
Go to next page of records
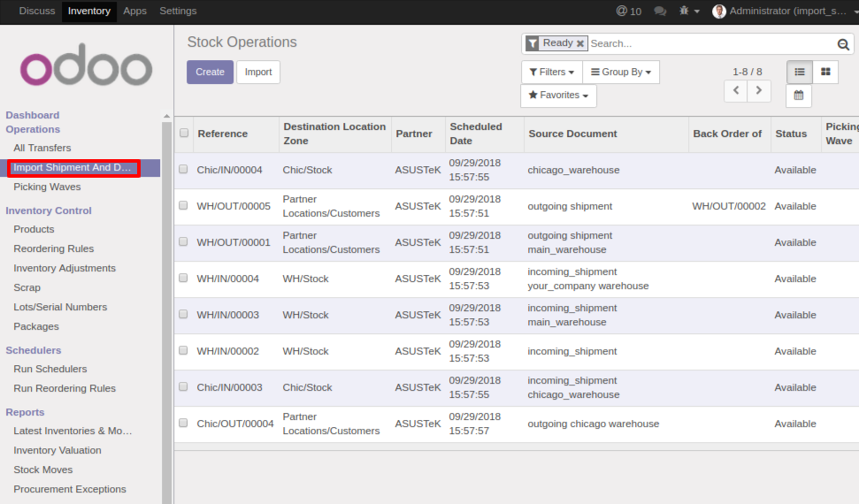pyautogui.click(x=759, y=91)
